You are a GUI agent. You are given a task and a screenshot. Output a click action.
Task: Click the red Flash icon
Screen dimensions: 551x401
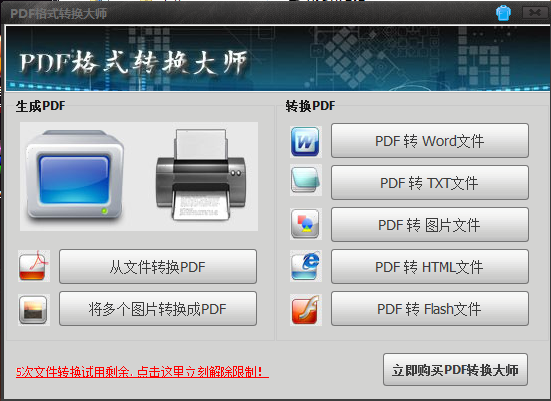click(x=305, y=310)
